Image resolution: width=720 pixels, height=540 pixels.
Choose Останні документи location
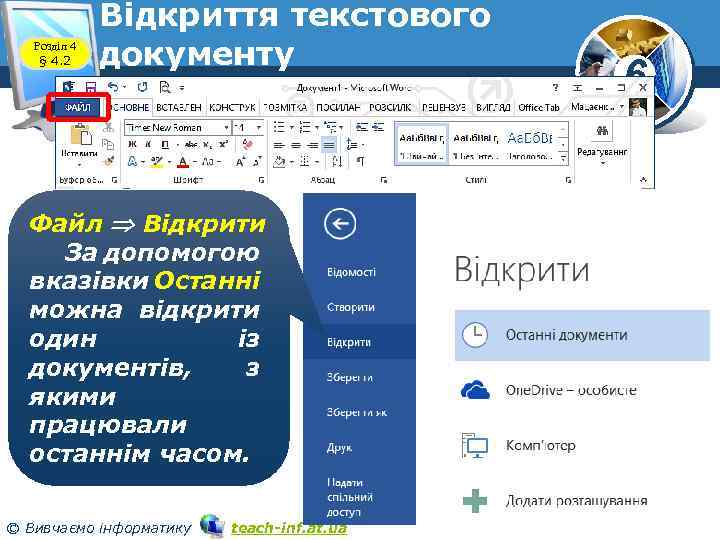click(582, 335)
